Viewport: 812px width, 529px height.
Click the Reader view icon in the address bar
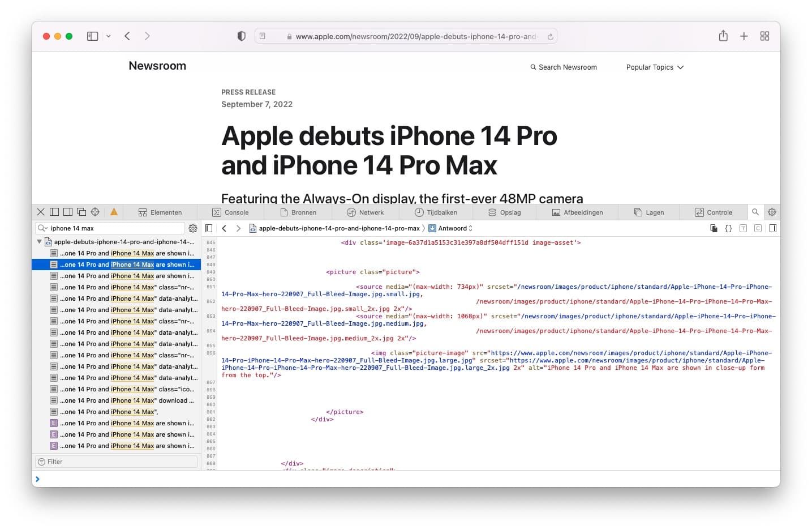(x=263, y=36)
